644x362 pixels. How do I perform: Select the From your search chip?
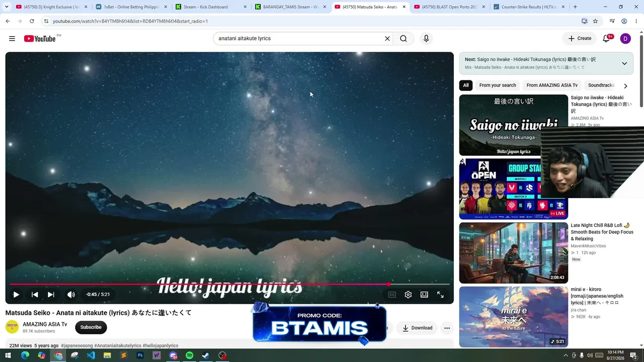click(498, 85)
